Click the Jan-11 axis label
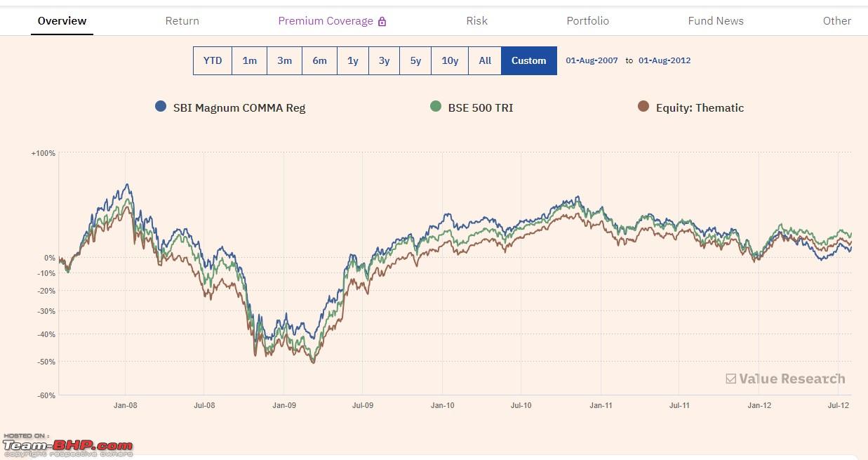 tap(601, 405)
